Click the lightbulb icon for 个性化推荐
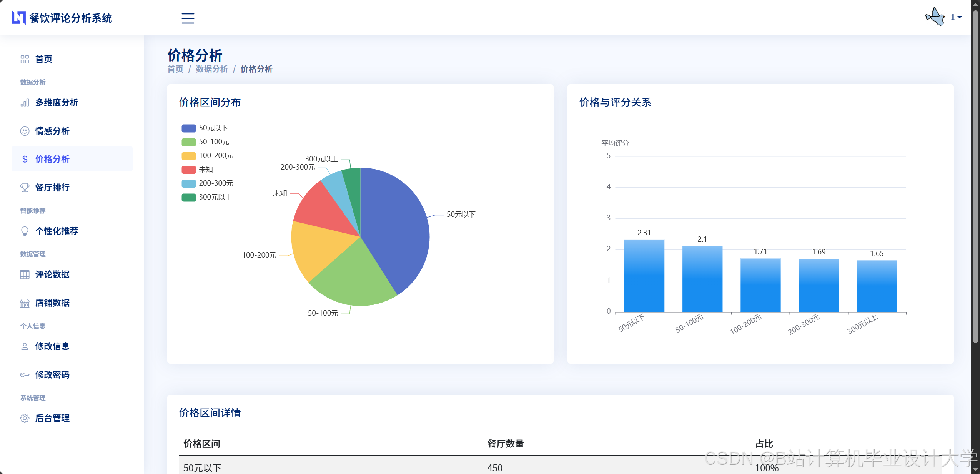The height and width of the screenshot is (474, 980). (25, 231)
